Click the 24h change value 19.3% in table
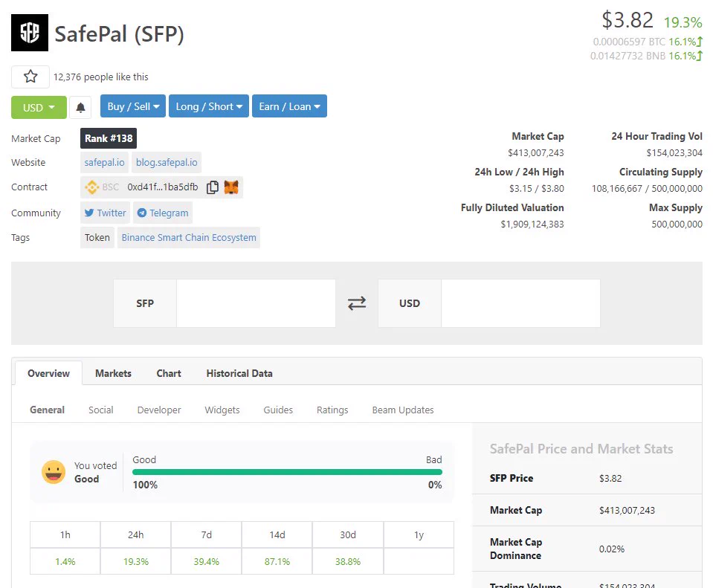This screenshot has width=713, height=588. click(x=136, y=562)
